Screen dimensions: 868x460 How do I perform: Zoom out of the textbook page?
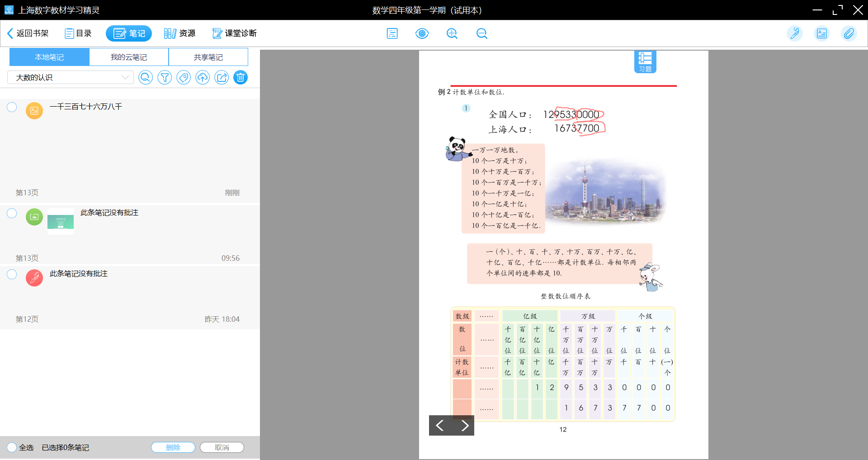(x=481, y=33)
